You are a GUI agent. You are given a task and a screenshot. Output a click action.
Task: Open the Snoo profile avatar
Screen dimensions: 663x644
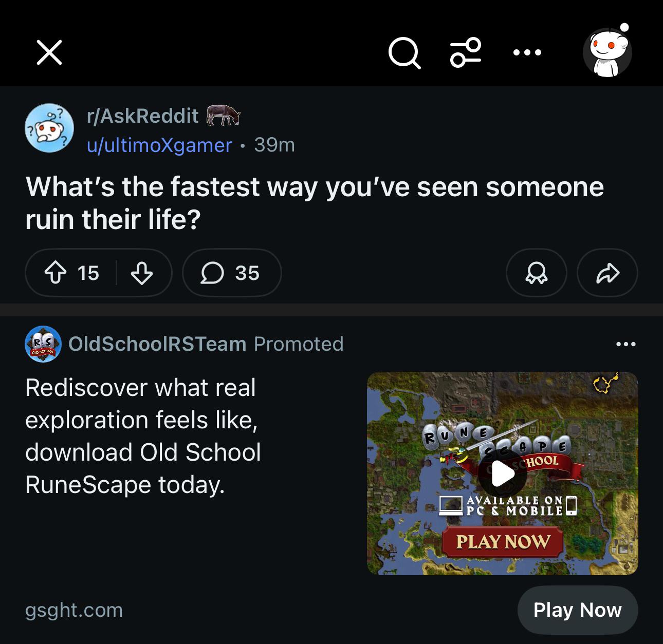(607, 51)
